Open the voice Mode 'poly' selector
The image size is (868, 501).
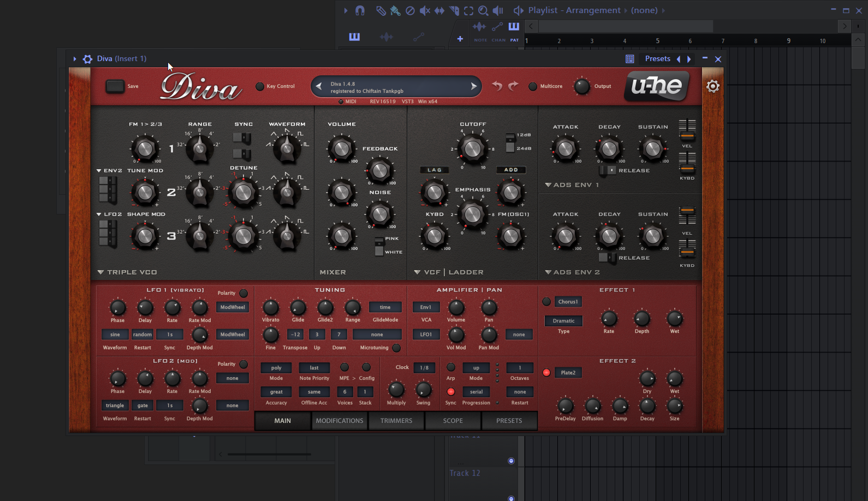[276, 368]
